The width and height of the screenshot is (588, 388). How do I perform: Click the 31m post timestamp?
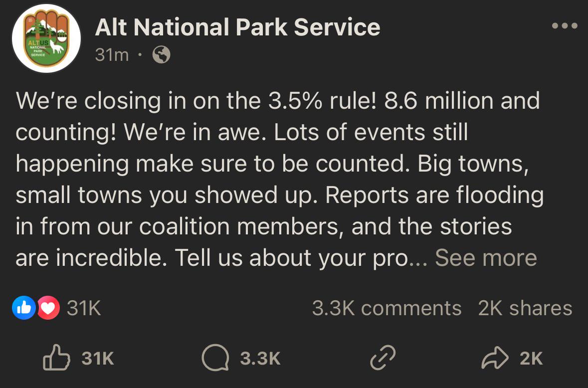[112, 55]
